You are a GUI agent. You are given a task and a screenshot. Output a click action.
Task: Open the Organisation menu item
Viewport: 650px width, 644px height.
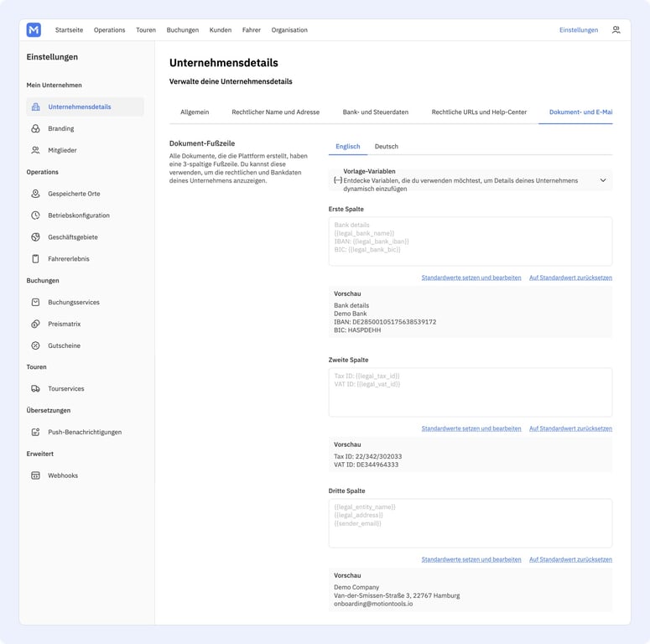pos(289,30)
